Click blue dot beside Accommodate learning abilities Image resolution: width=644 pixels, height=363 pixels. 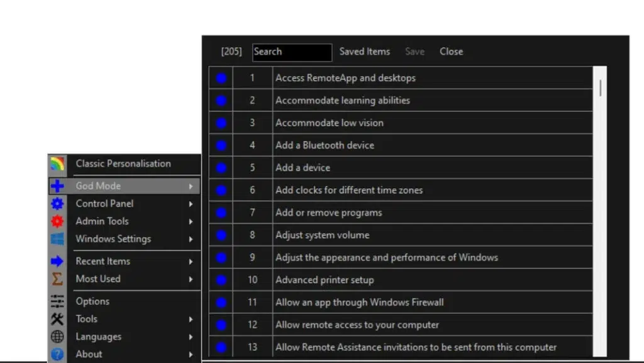point(221,100)
